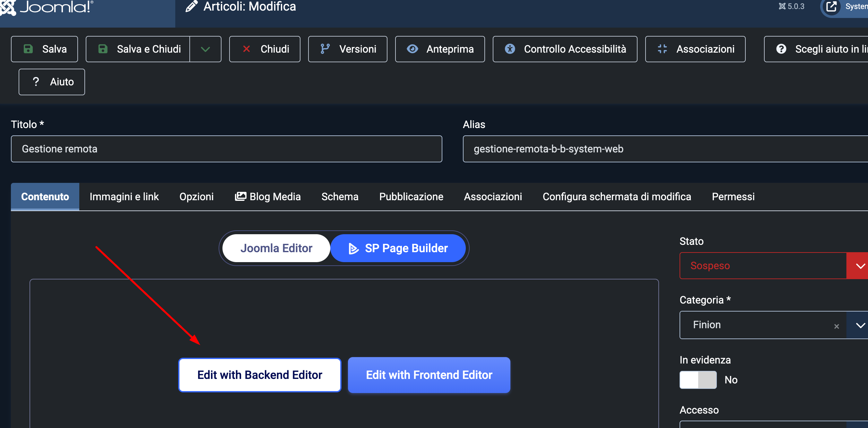Click the Aiuto question mark icon

point(36,82)
